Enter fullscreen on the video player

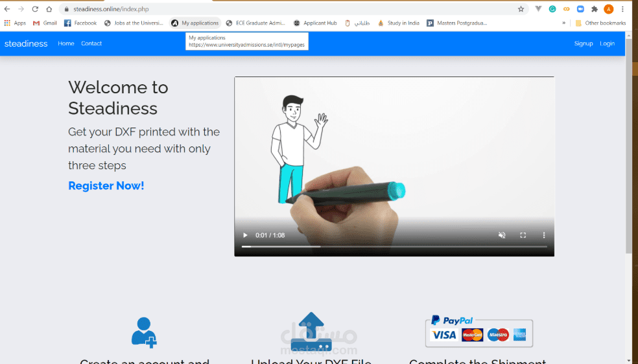pos(523,235)
